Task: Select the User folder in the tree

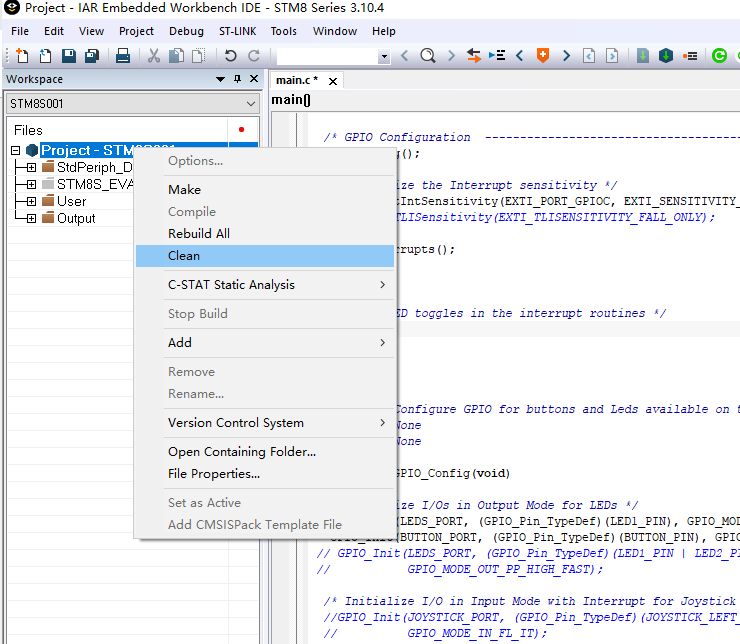Action: (x=71, y=201)
